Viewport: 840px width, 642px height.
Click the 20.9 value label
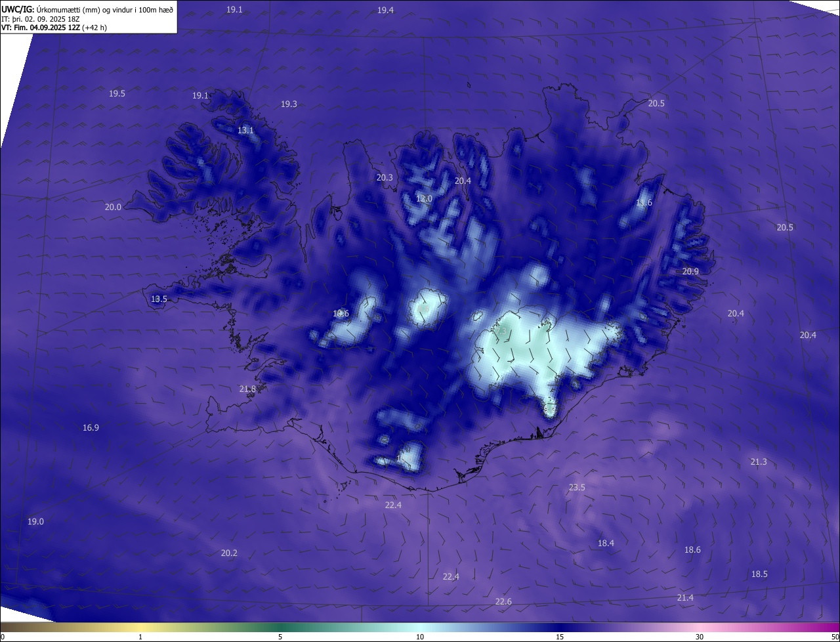pos(690,272)
